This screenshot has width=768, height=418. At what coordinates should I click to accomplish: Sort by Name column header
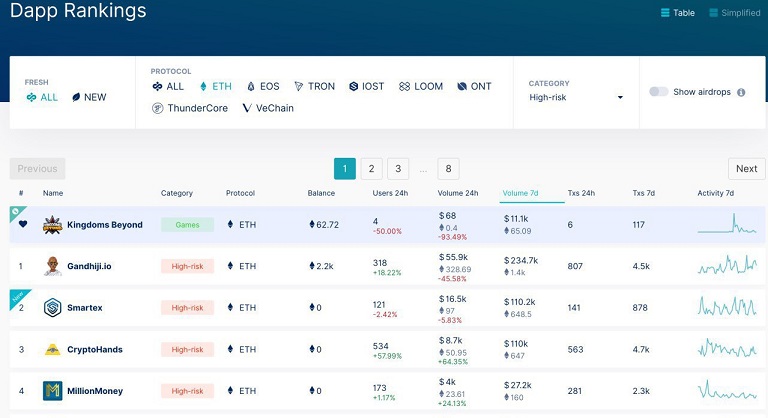(x=53, y=193)
